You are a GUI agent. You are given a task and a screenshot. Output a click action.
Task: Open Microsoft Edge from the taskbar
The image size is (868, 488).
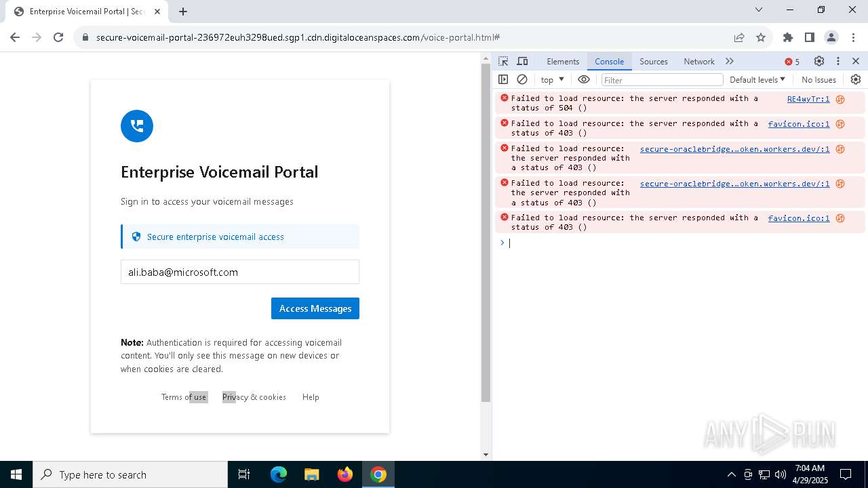pos(279,474)
